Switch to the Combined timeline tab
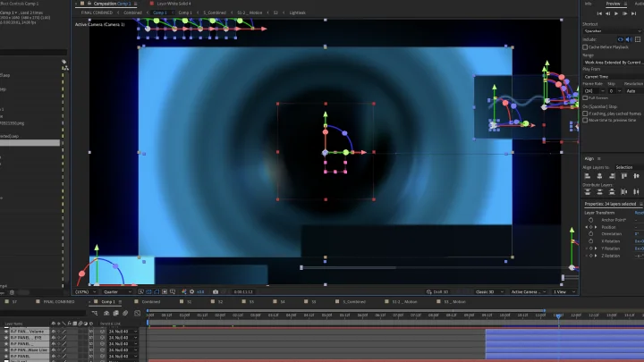This screenshot has width=644, height=362. point(151,302)
